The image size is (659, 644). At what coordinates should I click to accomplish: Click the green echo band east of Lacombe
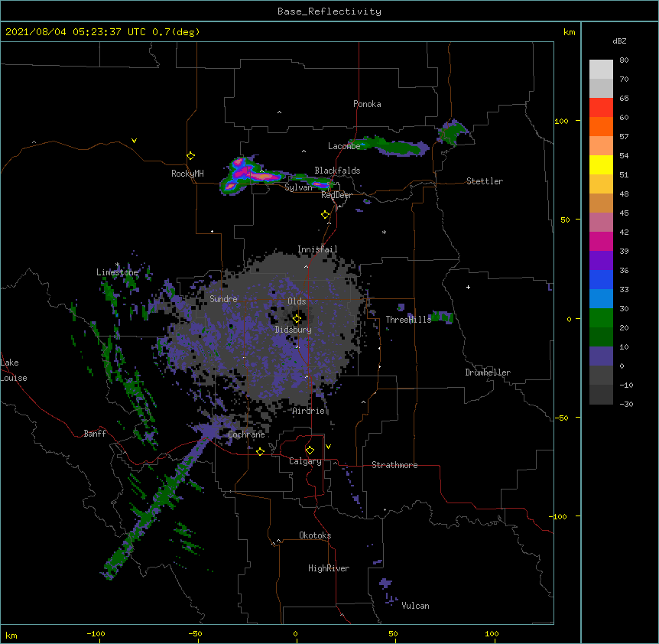point(391,146)
